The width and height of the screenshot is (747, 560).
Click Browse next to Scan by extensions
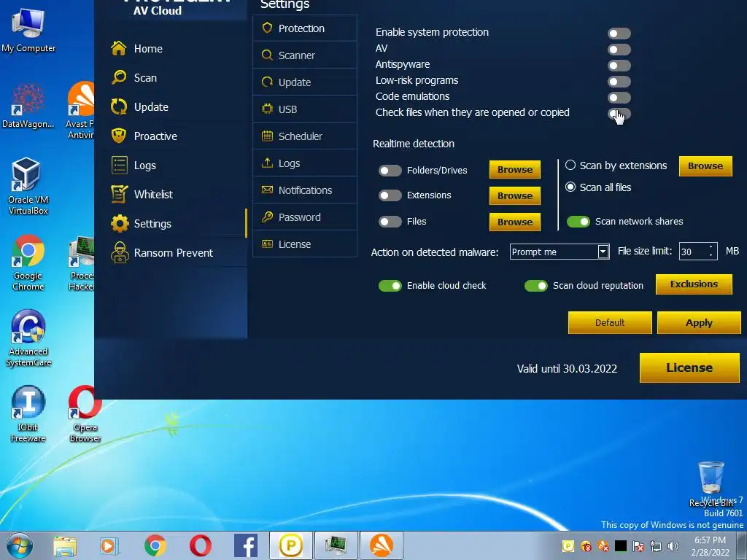click(x=705, y=166)
